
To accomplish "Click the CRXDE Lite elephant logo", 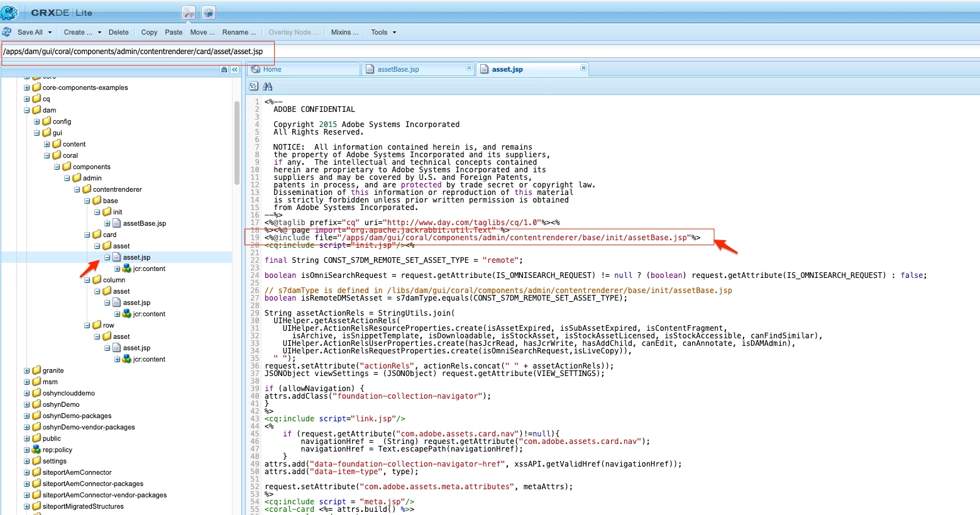I will click(x=9, y=12).
